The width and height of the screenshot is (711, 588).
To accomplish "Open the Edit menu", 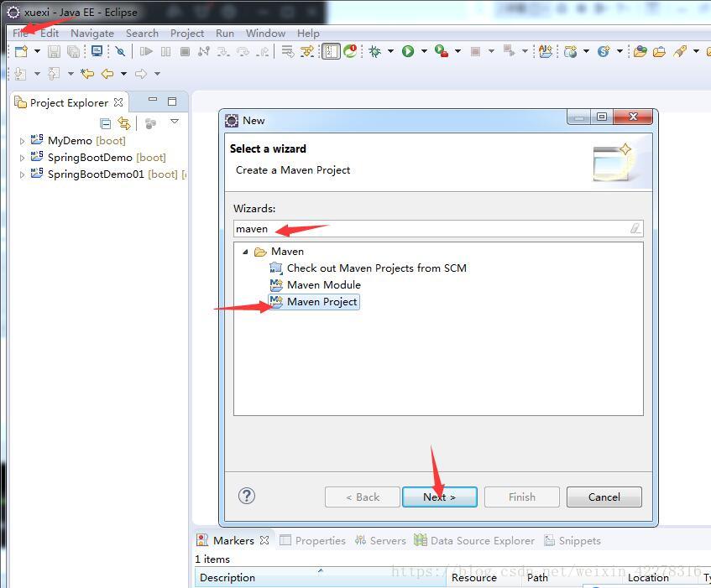I will pos(50,33).
